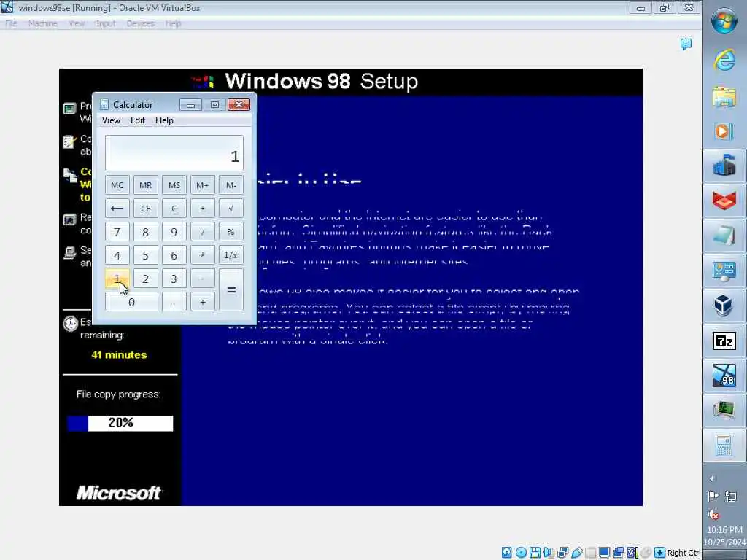
Task: Open Windows Explorer folder icon in taskbar
Action: [x=724, y=97]
